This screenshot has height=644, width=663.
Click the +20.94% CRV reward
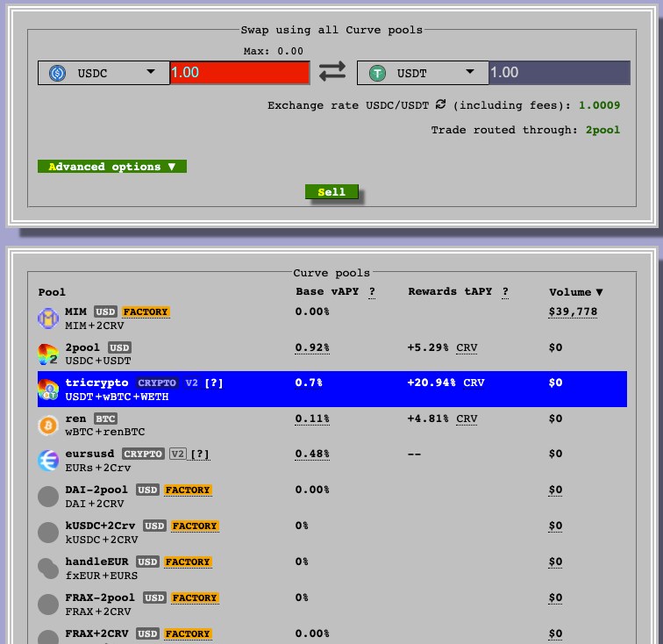point(446,383)
